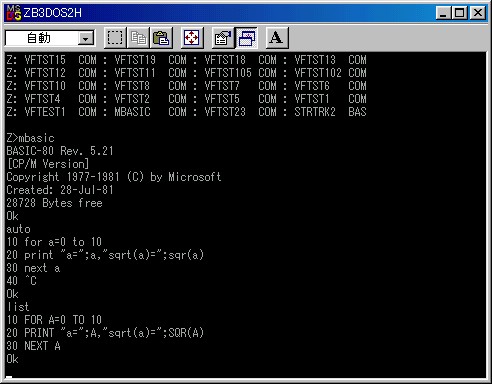Click the blinking cursor at the bottom

coord(9,377)
